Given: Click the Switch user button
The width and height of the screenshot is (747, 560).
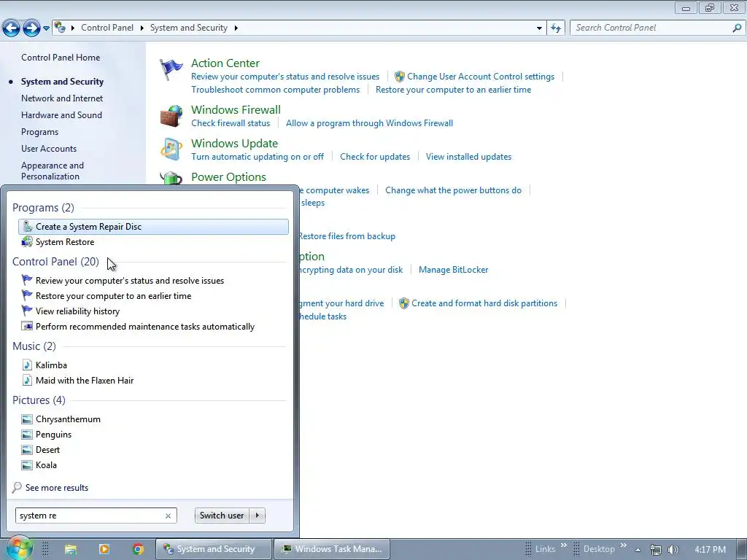Looking at the screenshot, I should click(222, 516).
